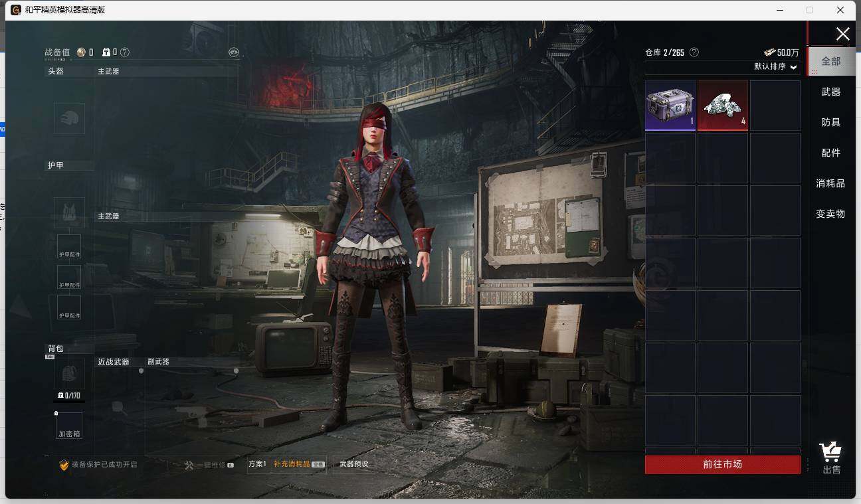The height and width of the screenshot is (504, 861).
Task: Click the 近战武器 melee weapon slot label
Action: point(114,362)
